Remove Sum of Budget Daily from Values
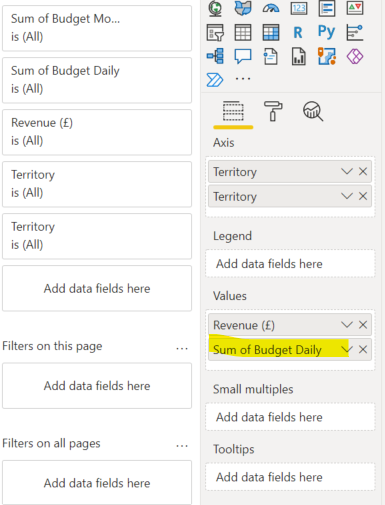The height and width of the screenshot is (505, 385). point(363,350)
